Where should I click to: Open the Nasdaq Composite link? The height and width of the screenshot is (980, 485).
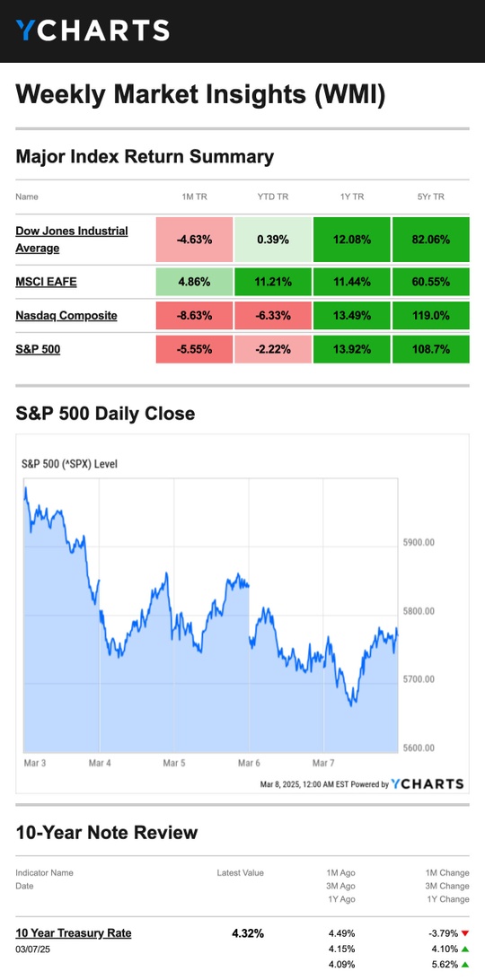point(66,316)
